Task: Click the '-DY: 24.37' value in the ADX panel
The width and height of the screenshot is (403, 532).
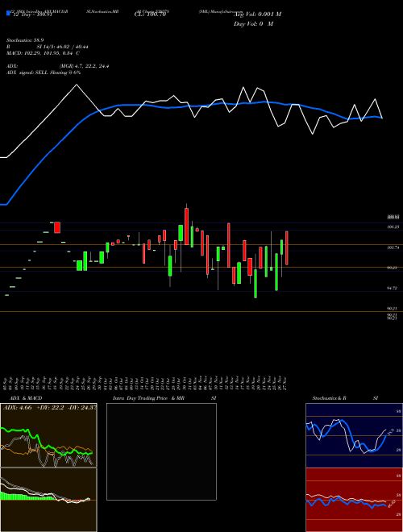Action: point(82,408)
